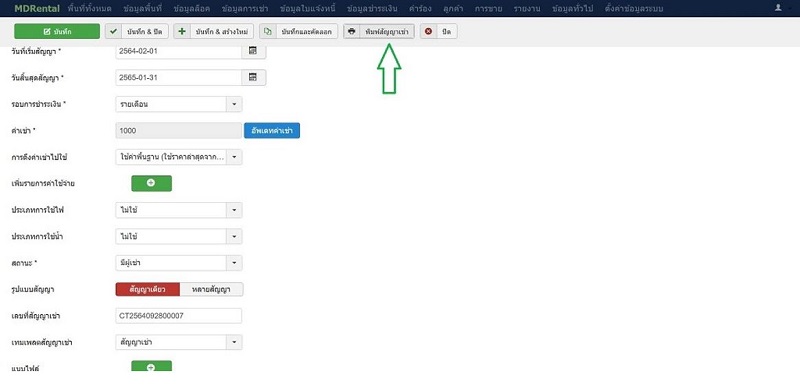Viewport: 800px width, 391px height.
Task: Click พิมพ์สัญญาเช่า to print the rental contract
Action: tap(379, 32)
